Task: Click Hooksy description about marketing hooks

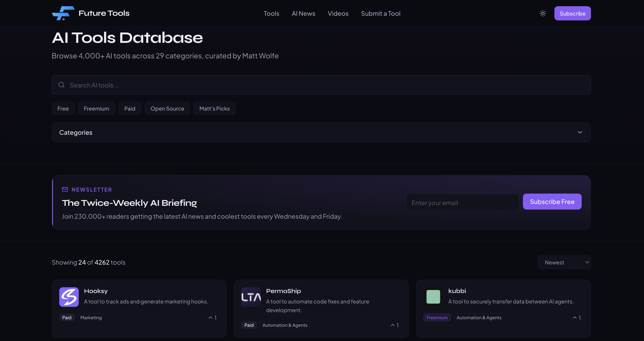Action: pyautogui.click(x=146, y=301)
